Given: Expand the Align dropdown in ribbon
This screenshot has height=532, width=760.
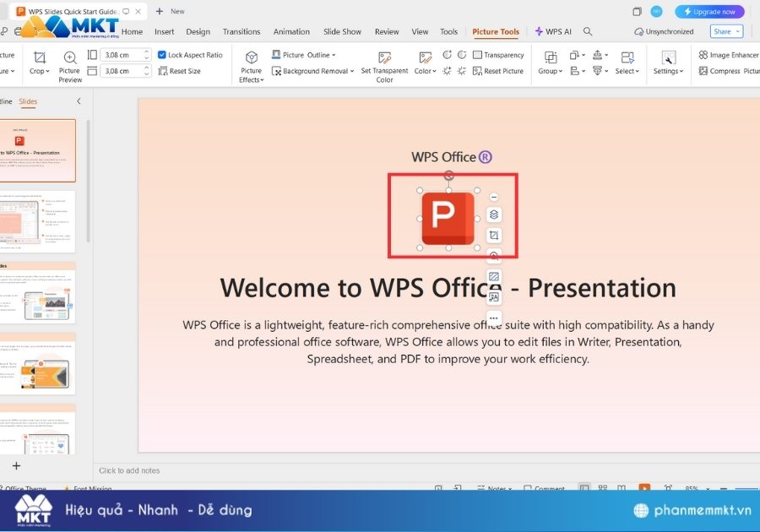Looking at the screenshot, I should coord(584,71).
